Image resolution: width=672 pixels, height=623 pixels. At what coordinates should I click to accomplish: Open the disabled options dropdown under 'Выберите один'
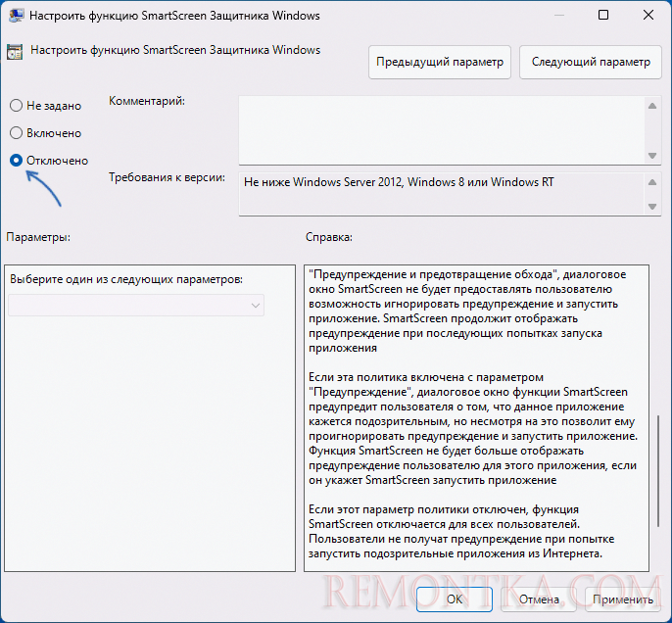[x=136, y=306]
